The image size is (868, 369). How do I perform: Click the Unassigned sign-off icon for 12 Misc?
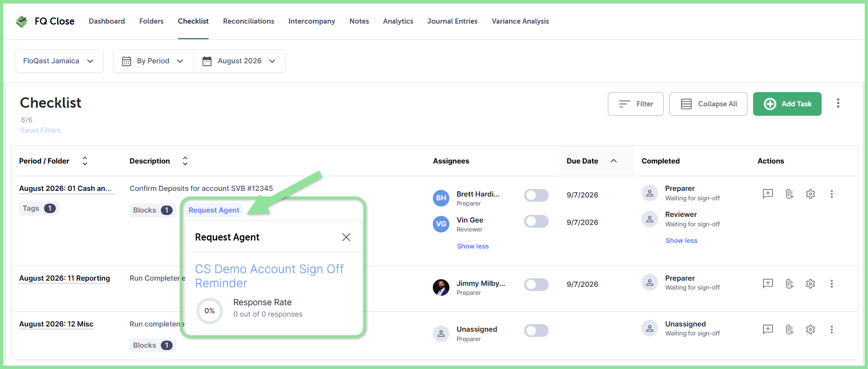click(649, 328)
